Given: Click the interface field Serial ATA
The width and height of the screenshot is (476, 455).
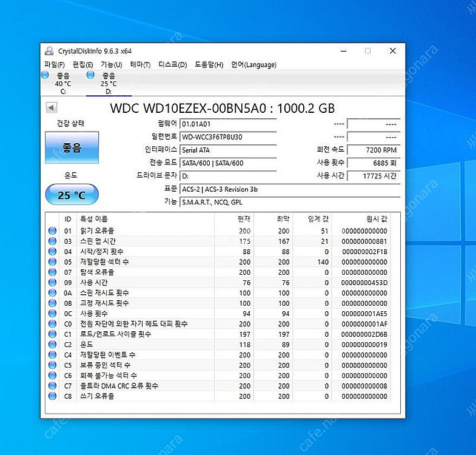Looking at the screenshot, I should (228, 150).
